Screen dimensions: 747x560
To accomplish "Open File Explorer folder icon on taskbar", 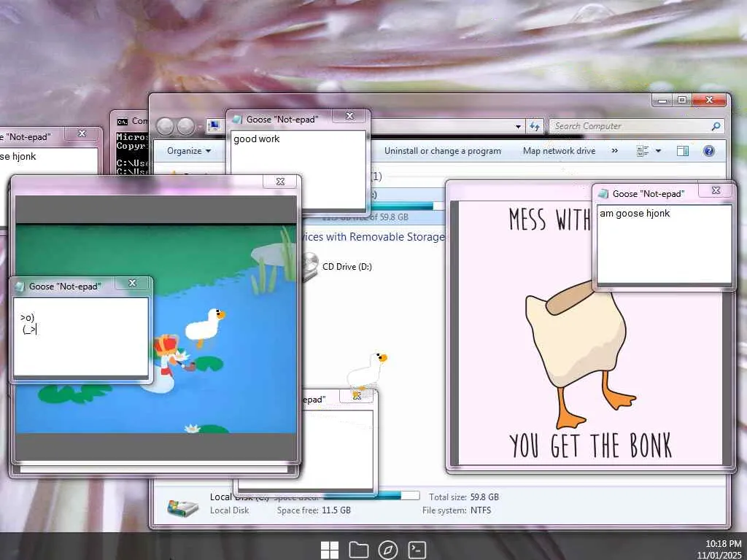I will (359, 550).
